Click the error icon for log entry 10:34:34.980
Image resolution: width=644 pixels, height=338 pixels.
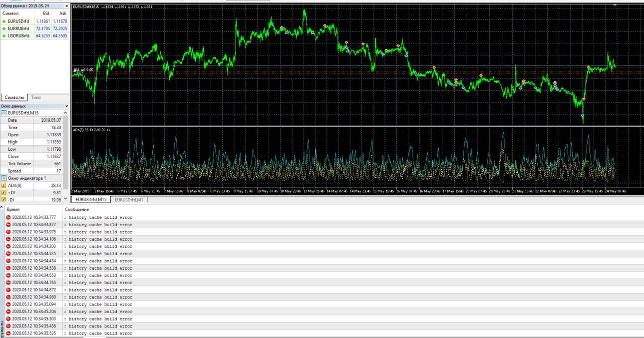pyautogui.click(x=8, y=297)
